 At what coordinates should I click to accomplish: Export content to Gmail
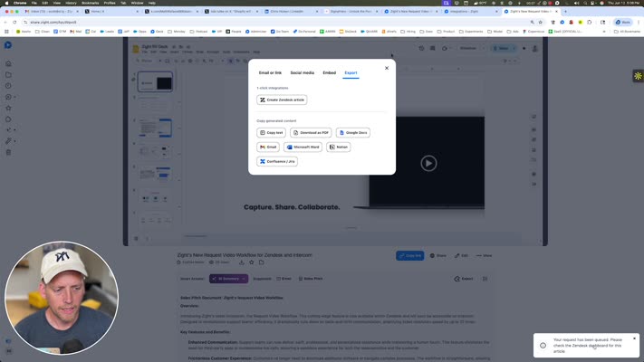pos(268,147)
